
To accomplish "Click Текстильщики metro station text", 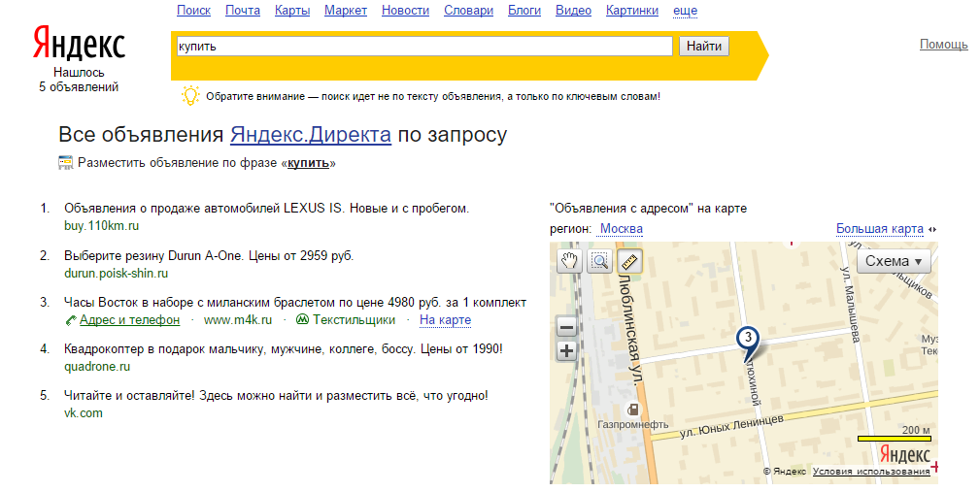I will tap(354, 319).
